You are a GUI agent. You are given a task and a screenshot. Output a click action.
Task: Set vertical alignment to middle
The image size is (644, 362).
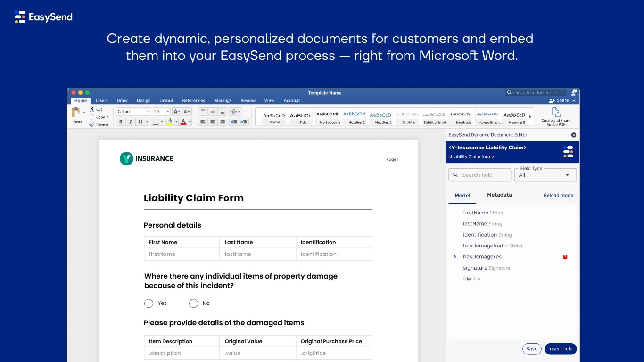tap(213, 112)
